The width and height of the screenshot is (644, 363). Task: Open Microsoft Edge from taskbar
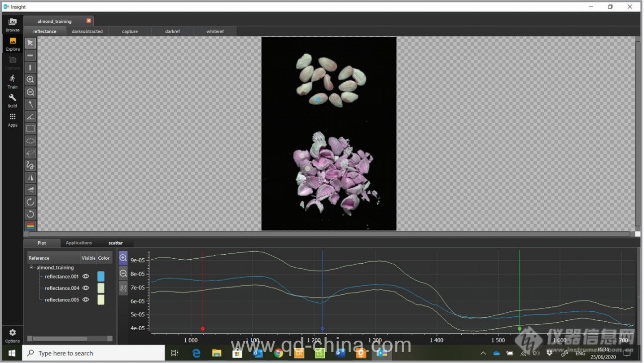click(x=196, y=353)
